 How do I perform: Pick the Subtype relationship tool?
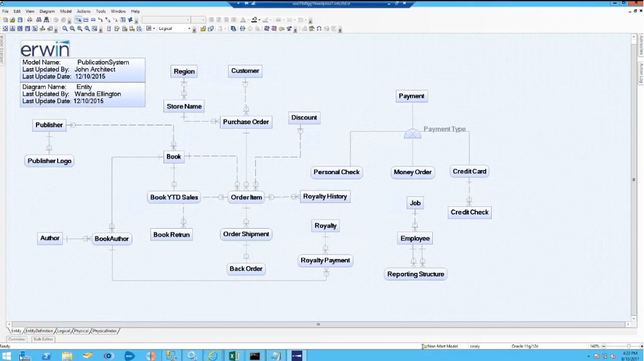pyautogui.click(x=93, y=20)
